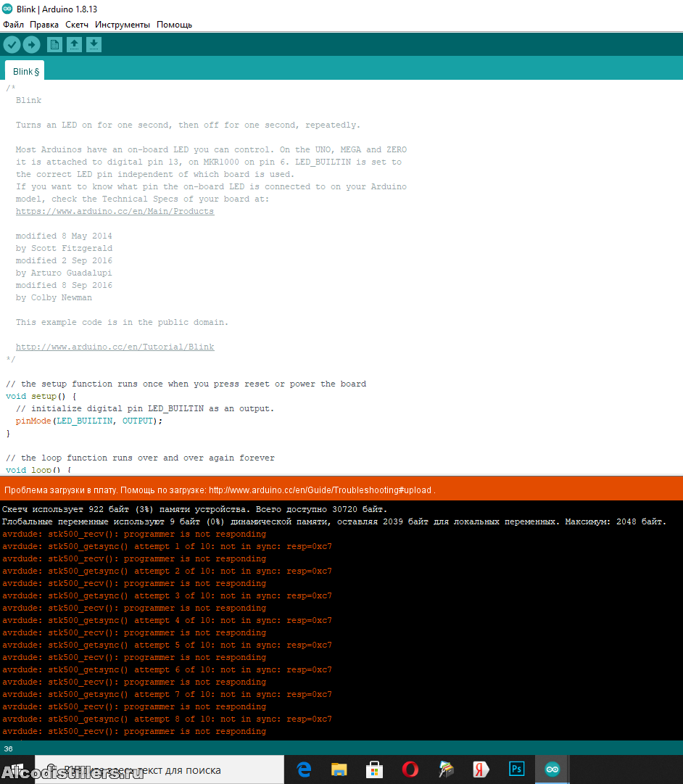Open the Инструменты menu
683x784 pixels.
pos(123,25)
